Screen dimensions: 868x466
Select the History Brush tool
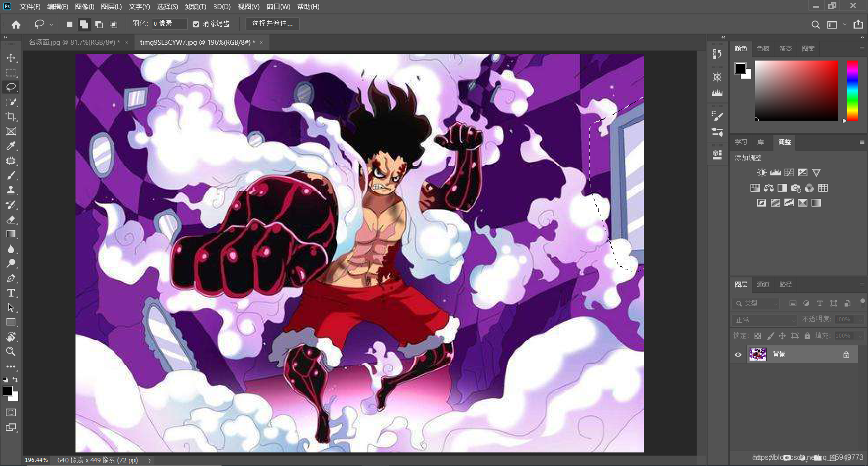click(x=11, y=205)
